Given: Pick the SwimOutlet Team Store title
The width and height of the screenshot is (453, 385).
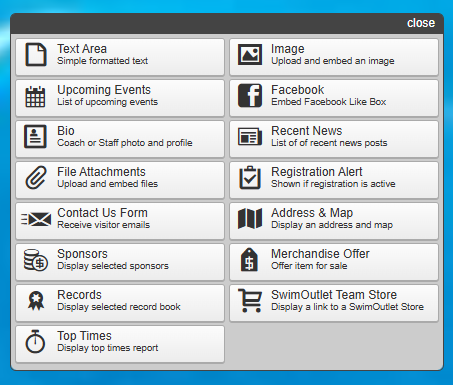Looking at the screenshot, I should 334,295.
